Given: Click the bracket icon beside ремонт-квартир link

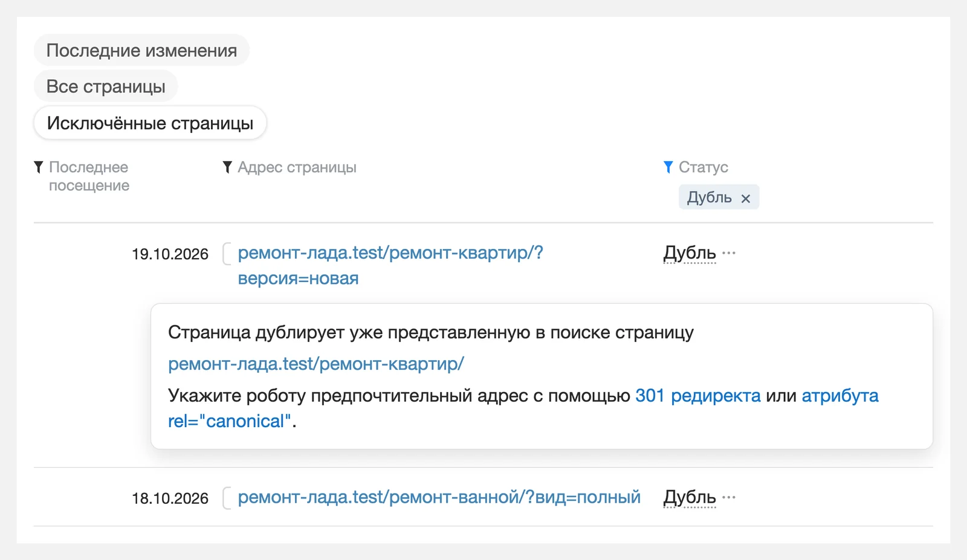Looking at the screenshot, I should 227,254.
